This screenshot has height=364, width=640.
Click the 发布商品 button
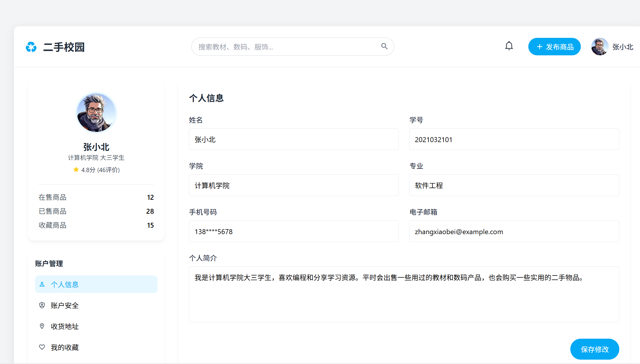pos(554,47)
